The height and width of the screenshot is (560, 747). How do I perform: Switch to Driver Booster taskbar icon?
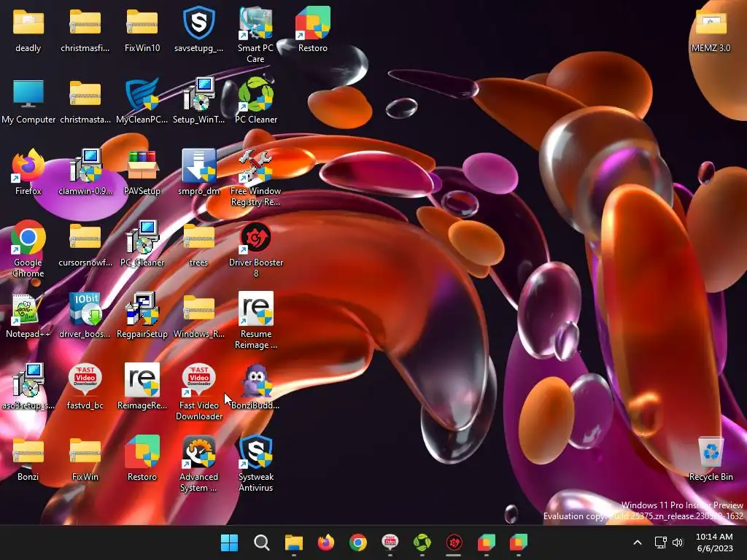tap(454, 542)
